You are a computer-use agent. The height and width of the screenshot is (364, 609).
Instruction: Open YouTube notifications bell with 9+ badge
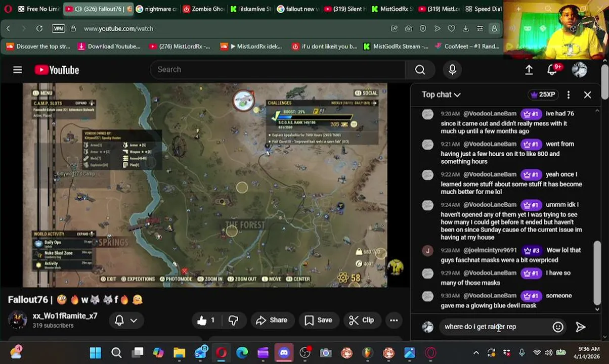point(552,70)
